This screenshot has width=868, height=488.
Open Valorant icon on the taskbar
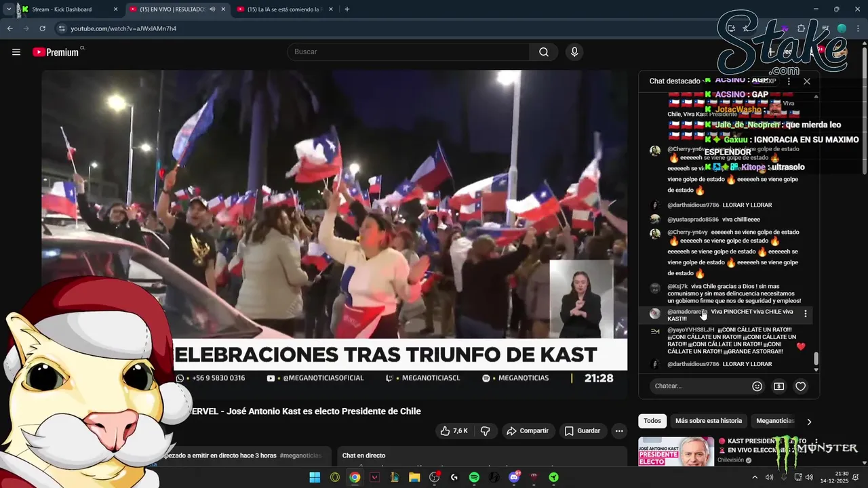click(375, 477)
